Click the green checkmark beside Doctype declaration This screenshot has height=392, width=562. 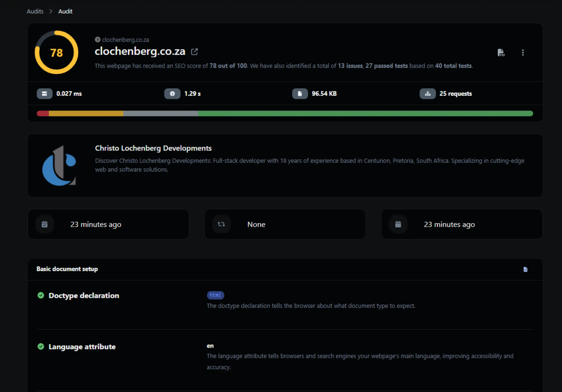[41, 295]
